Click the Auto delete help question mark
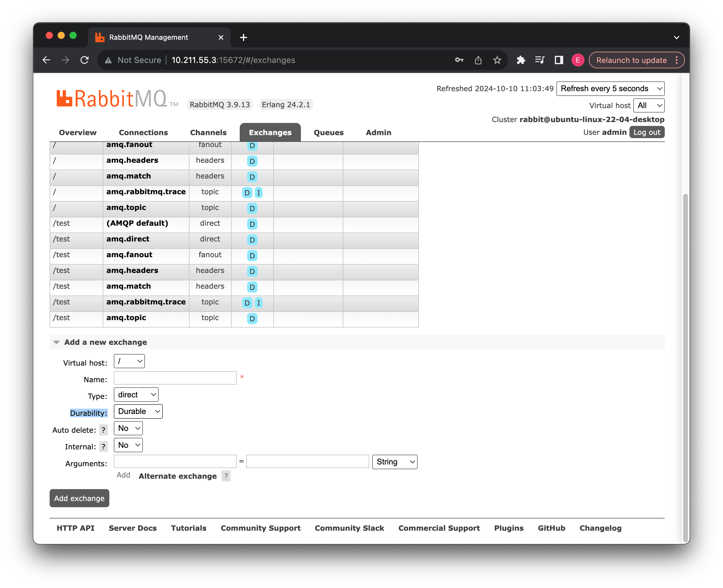Image resolution: width=723 pixels, height=588 pixels. tap(103, 430)
